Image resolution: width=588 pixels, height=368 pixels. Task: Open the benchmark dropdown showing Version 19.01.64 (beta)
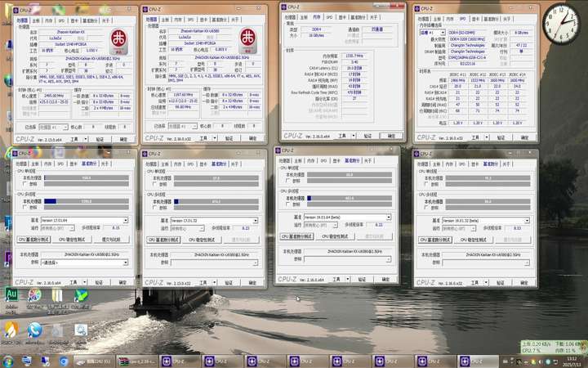pos(347,217)
